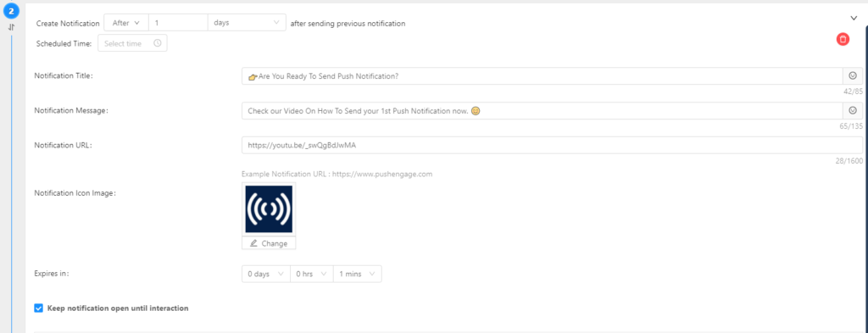This screenshot has width=868, height=333.
Task: Open the 0 hrs expiry dropdown
Action: click(312, 274)
